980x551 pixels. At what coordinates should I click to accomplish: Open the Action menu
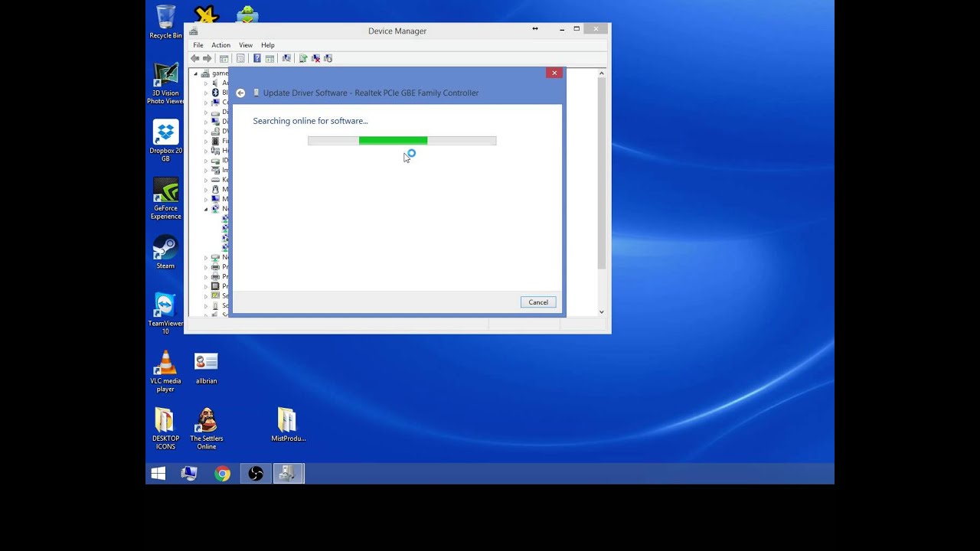point(220,45)
